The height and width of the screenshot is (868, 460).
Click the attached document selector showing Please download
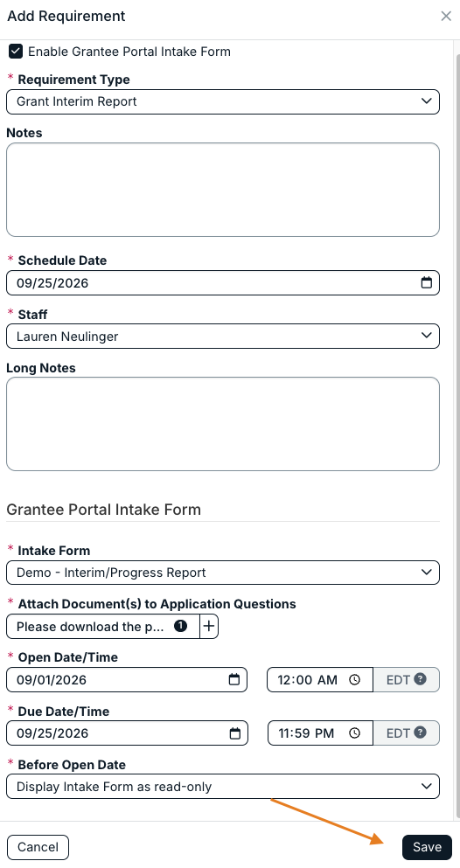103,626
